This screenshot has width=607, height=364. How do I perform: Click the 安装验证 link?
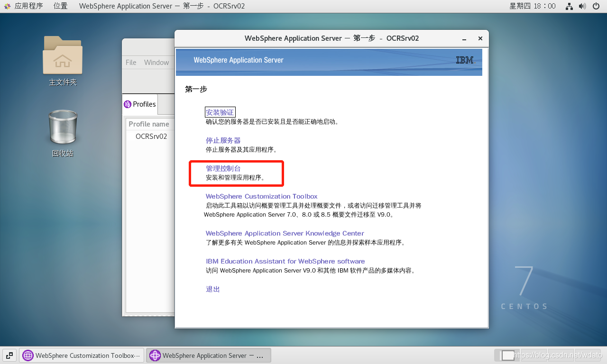point(220,112)
